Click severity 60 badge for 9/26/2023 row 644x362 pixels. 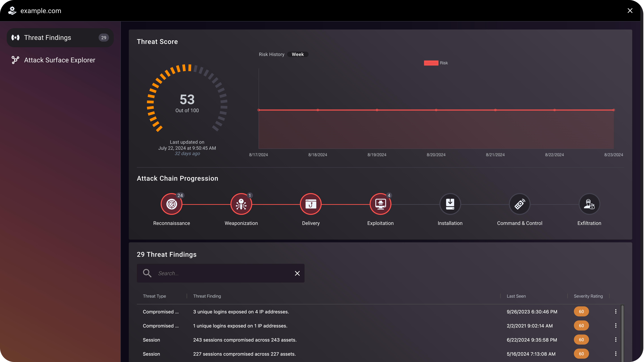pos(581,311)
